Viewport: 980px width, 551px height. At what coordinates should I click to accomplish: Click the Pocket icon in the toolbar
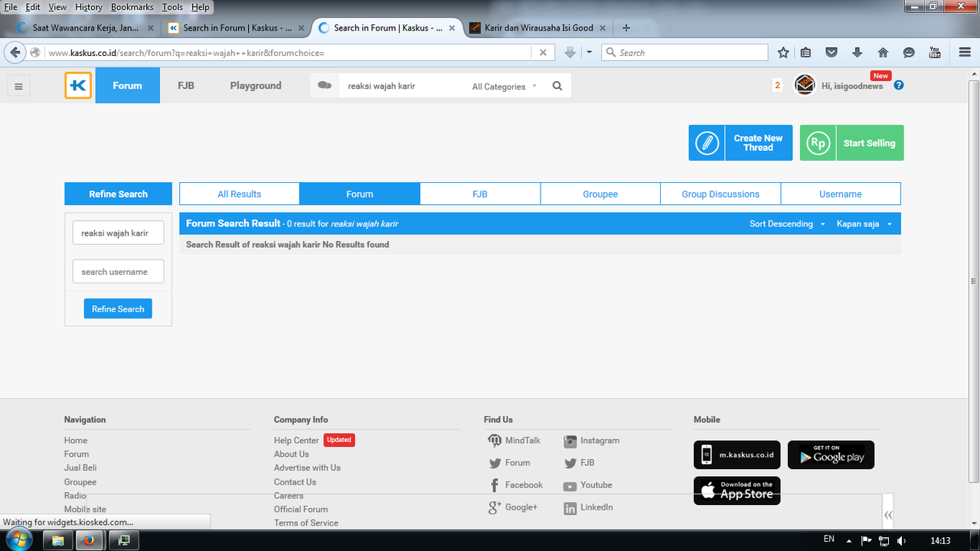(x=831, y=53)
